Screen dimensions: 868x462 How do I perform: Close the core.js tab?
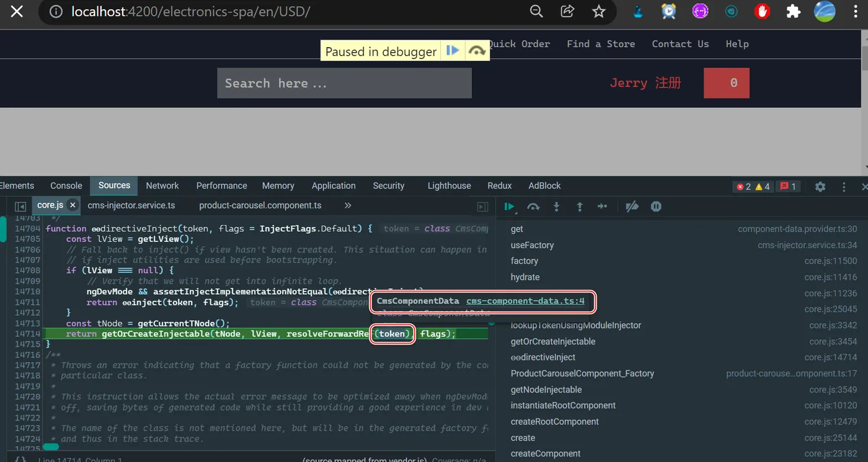click(x=73, y=205)
